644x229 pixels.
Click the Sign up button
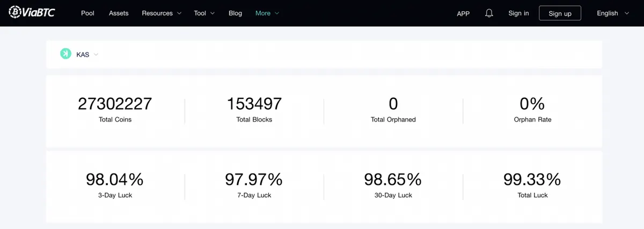point(560,13)
